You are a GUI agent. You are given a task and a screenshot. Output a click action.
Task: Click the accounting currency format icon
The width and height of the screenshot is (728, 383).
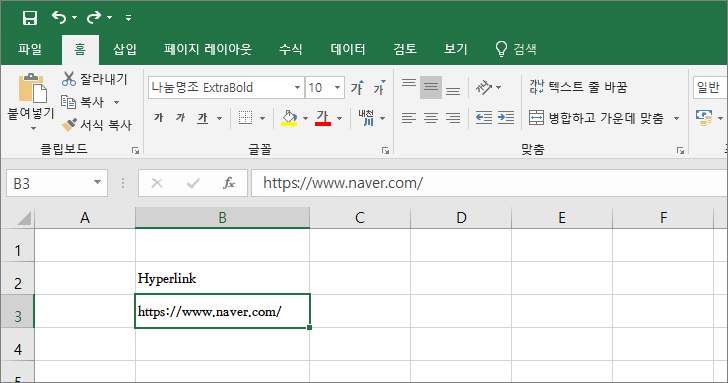[704, 118]
